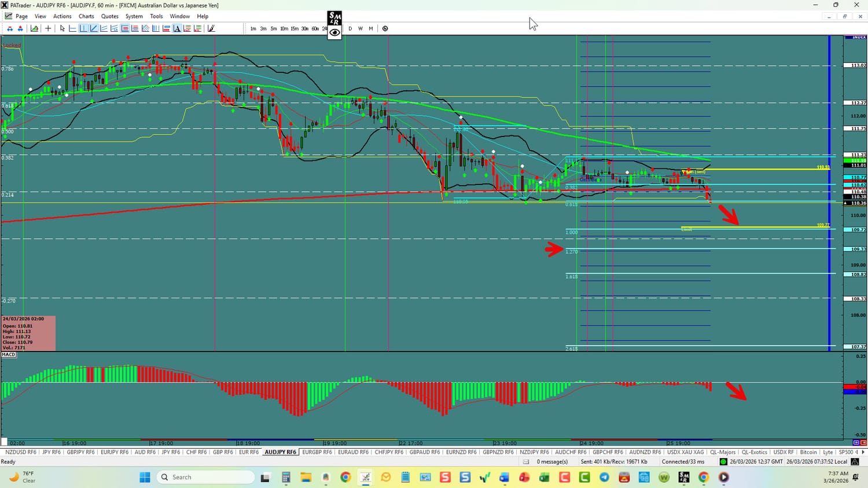Viewport: 868px width, 488px height.
Task: Switch to the EURGBP RF6 tab
Action: click(317, 452)
